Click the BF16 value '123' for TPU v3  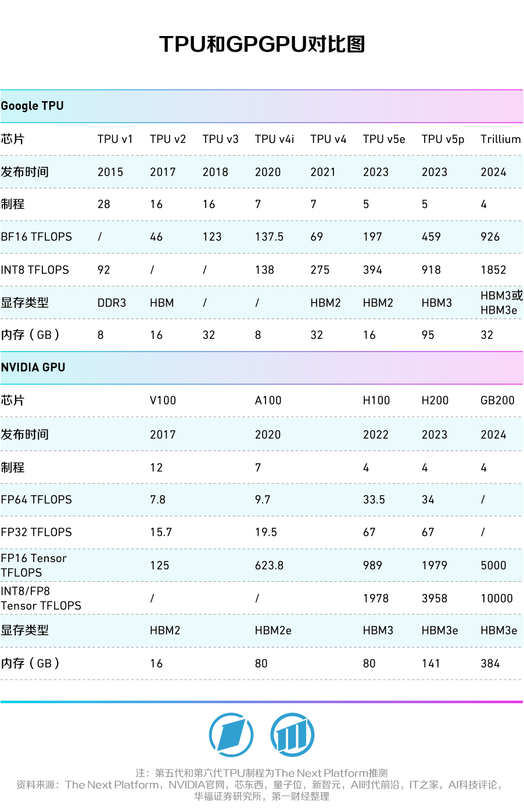(212, 237)
